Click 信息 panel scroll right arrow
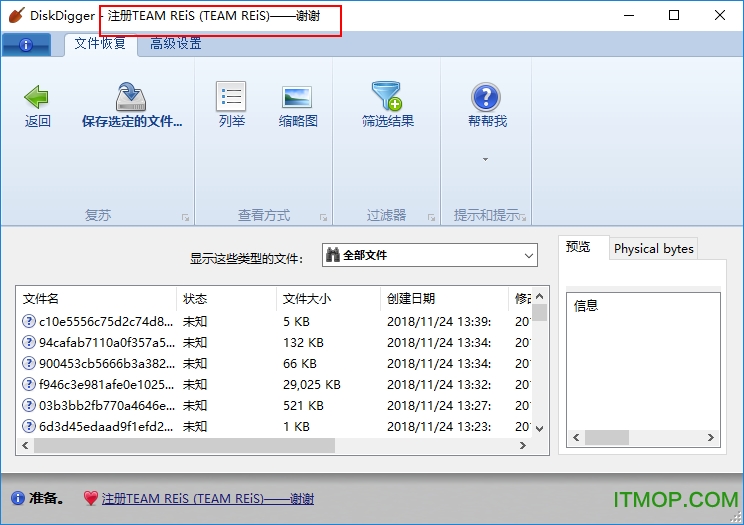The width and height of the screenshot is (744, 525). [711, 437]
